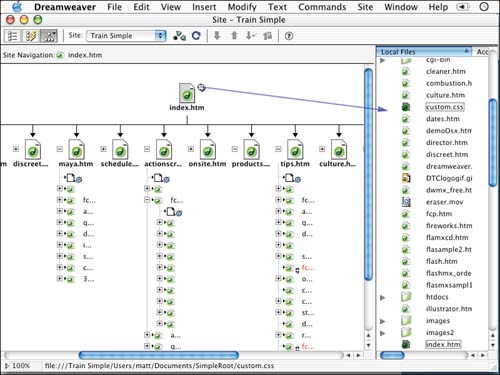500x375 pixels.
Task: Click the Get files down-arrow icon
Action: (217, 35)
